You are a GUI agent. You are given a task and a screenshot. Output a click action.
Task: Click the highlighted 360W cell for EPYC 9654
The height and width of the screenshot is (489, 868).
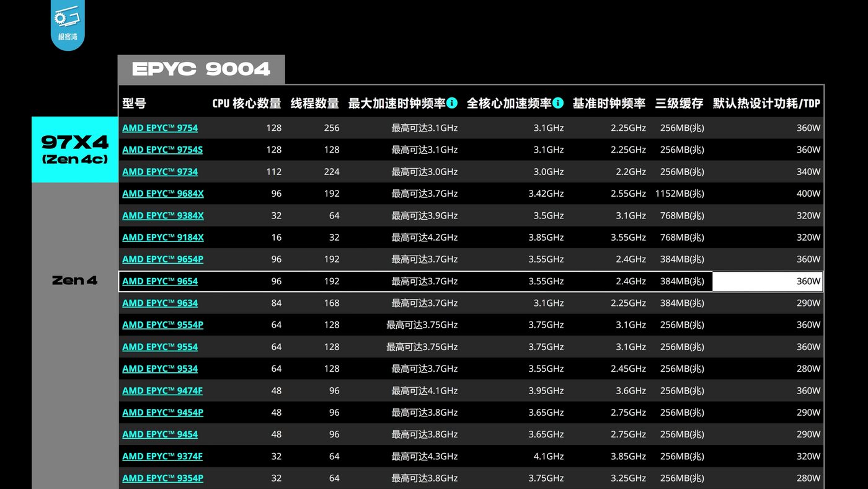coord(768,281)
